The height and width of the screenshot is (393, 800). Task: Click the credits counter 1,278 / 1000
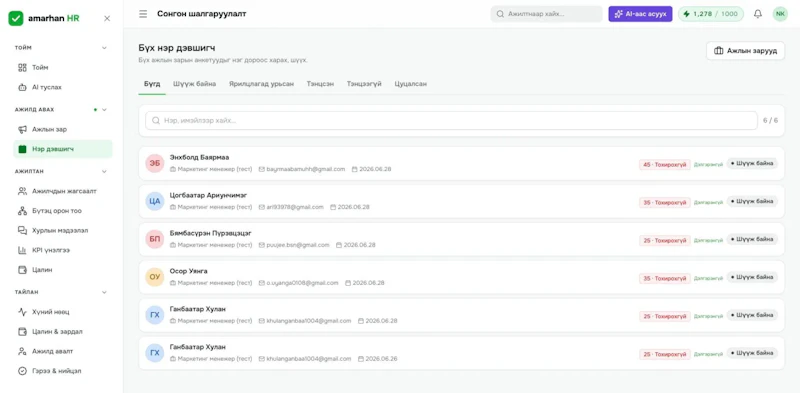[711, 14]
